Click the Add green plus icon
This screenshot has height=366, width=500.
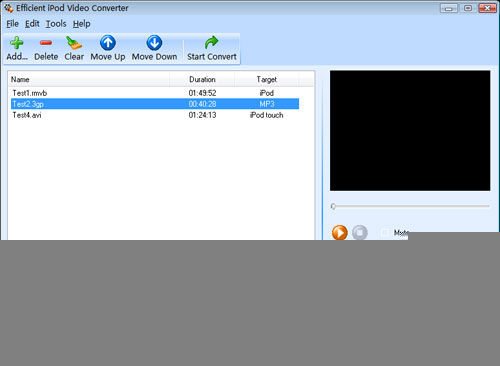point(17,43)
